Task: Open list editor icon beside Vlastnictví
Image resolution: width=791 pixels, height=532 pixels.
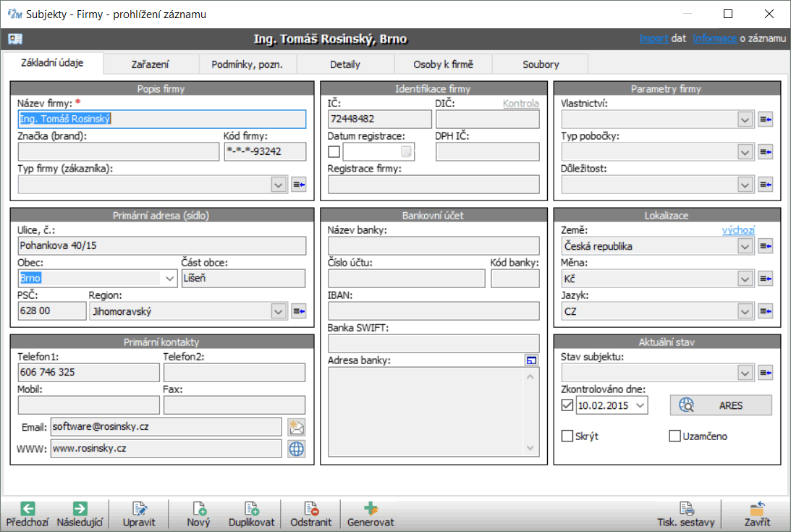Action: [765, 119]
